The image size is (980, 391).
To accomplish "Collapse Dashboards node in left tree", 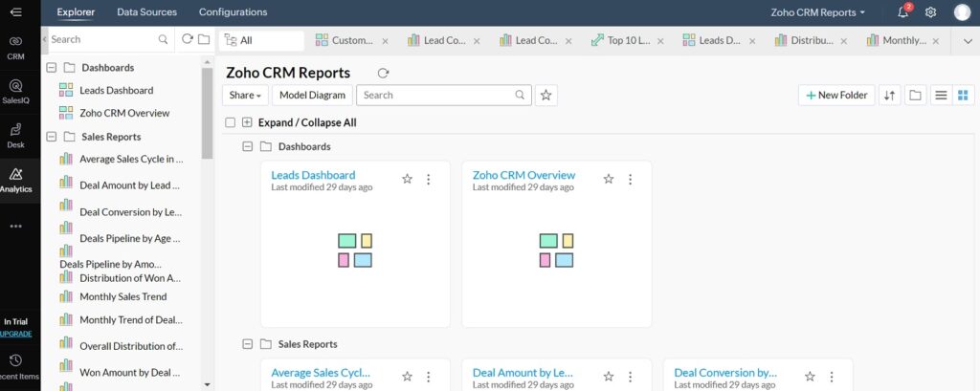I will click(52, 68).
